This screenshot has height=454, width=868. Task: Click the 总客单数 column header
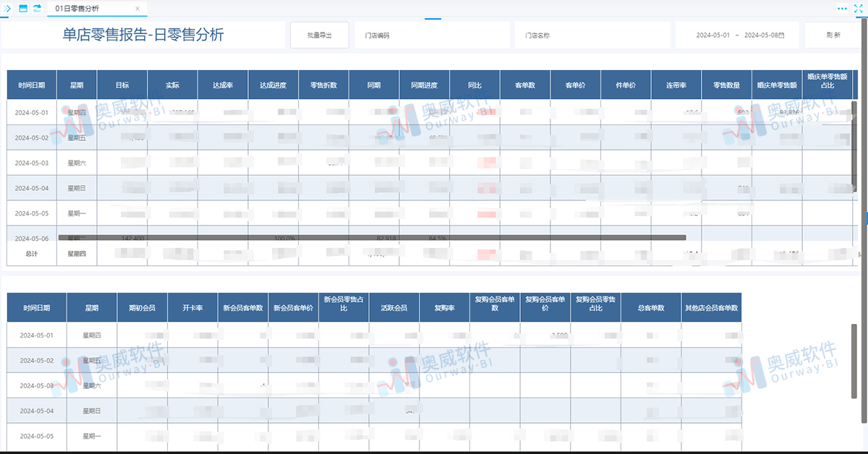[x=651, y=307]
